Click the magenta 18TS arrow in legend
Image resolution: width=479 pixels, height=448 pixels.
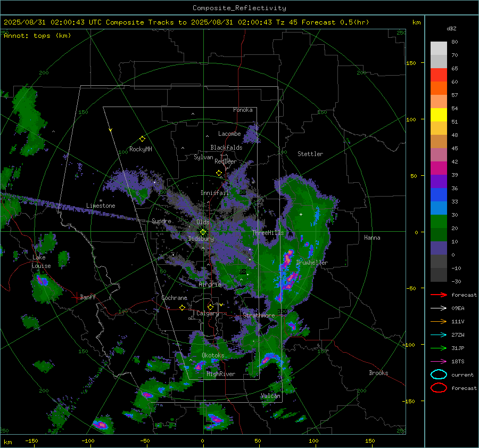pyautogui.click(x=439, y=362)
